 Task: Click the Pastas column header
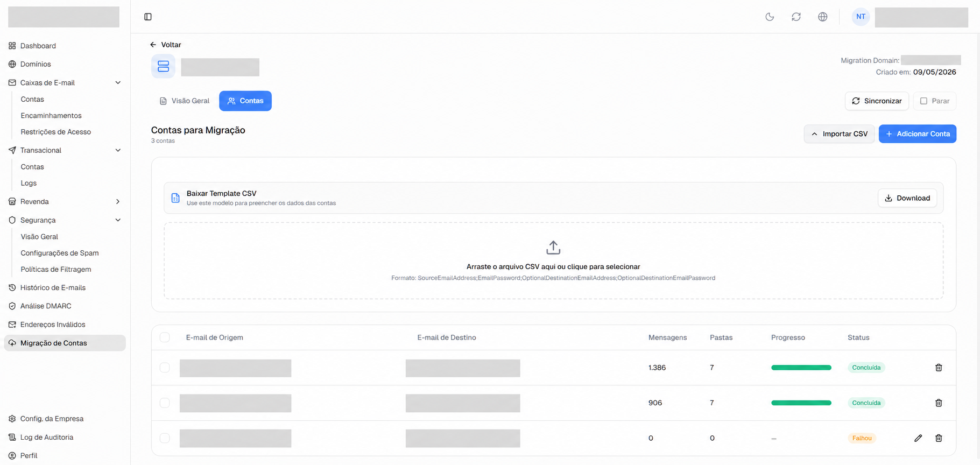[721, 337]
